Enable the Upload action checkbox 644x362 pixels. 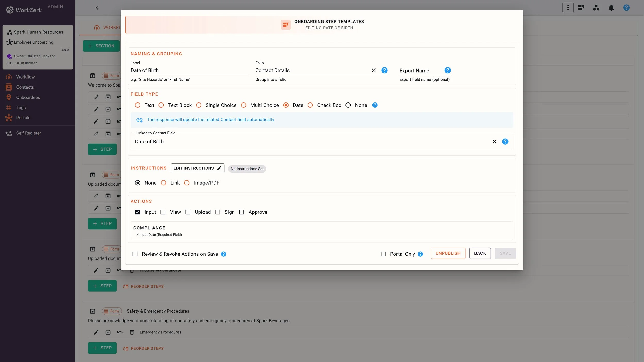click(188, 212)
